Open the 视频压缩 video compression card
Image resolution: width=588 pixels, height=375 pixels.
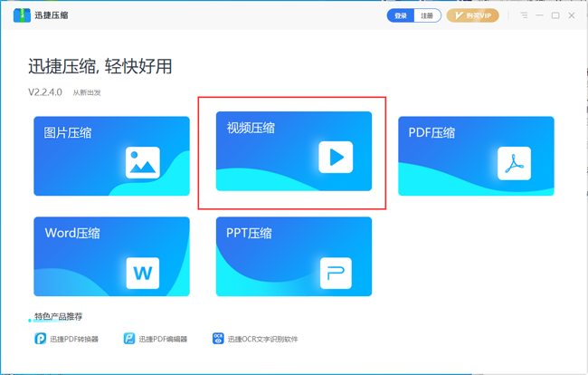(x=294, y=151)
